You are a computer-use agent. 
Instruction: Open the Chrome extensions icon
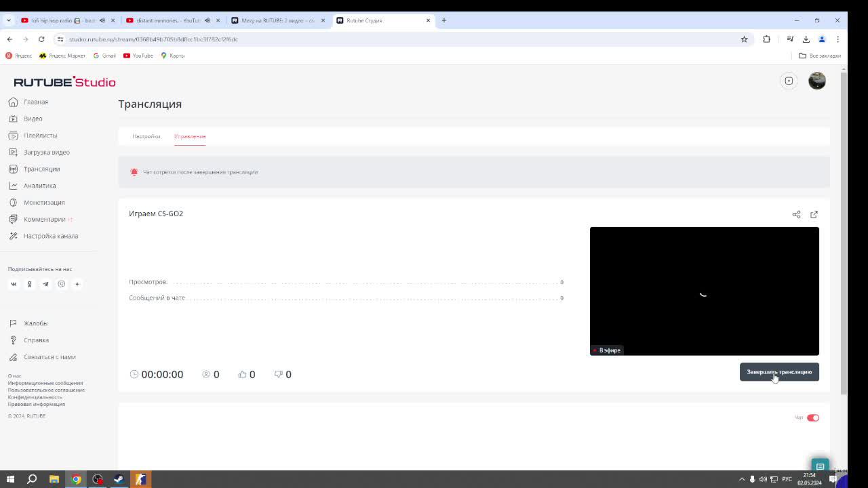[766, 39]
